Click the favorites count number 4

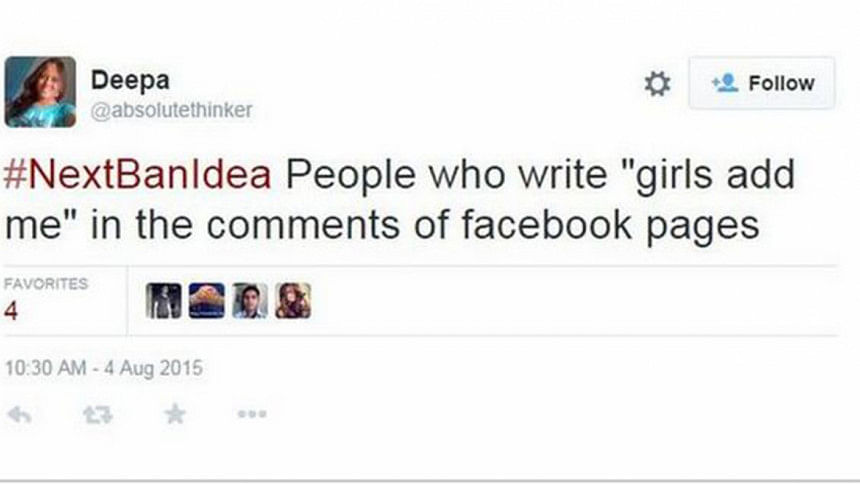(x=11, y=311)
